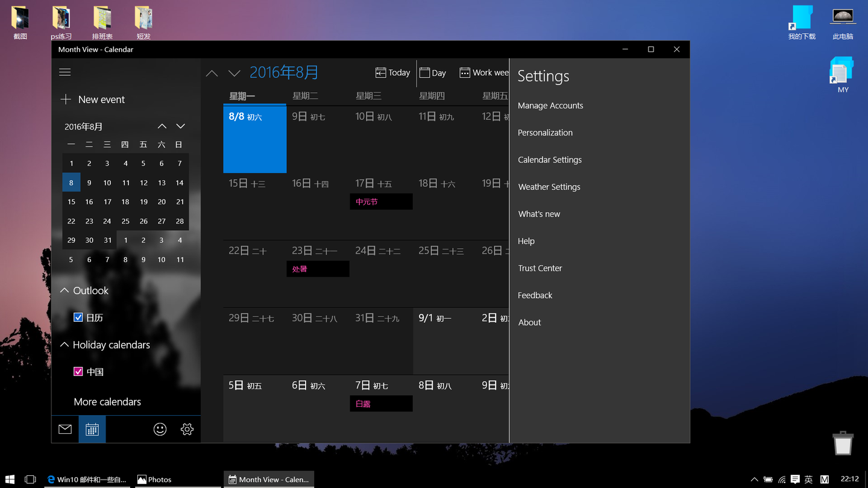
Task: Show hidden system tray icons
Action: click(754, 480)
